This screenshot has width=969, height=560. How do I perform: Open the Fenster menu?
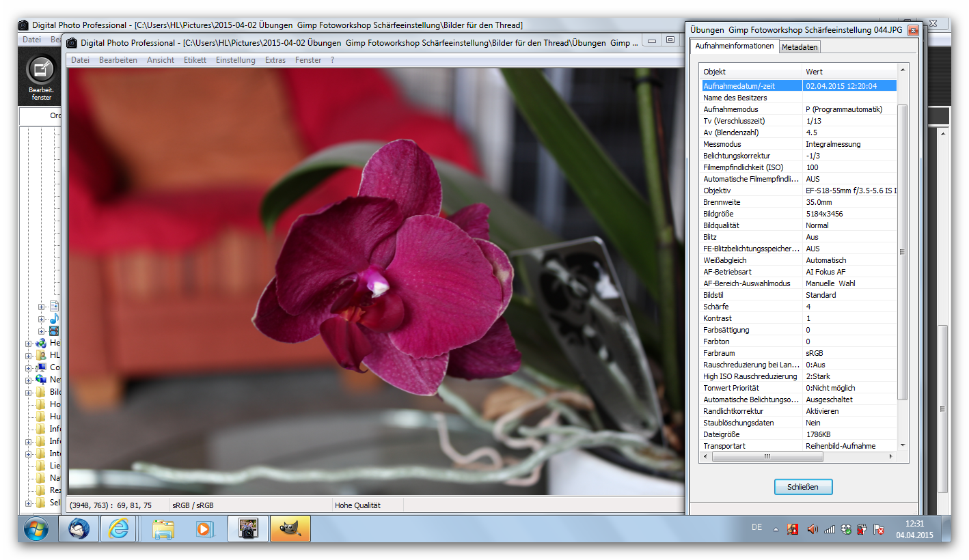point(308,60)
